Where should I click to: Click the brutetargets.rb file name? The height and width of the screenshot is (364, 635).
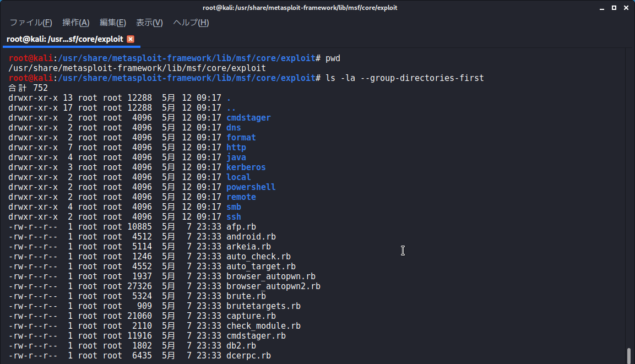[x=263, y=306]
